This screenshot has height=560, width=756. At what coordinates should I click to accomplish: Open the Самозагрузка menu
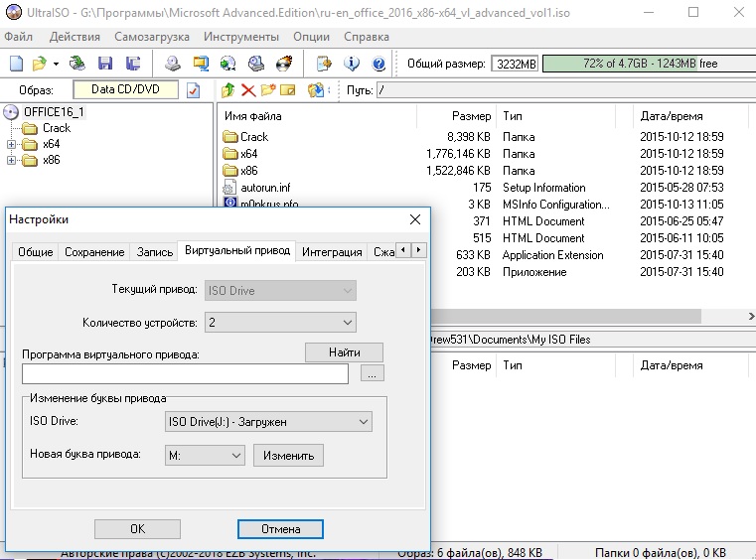152,37
